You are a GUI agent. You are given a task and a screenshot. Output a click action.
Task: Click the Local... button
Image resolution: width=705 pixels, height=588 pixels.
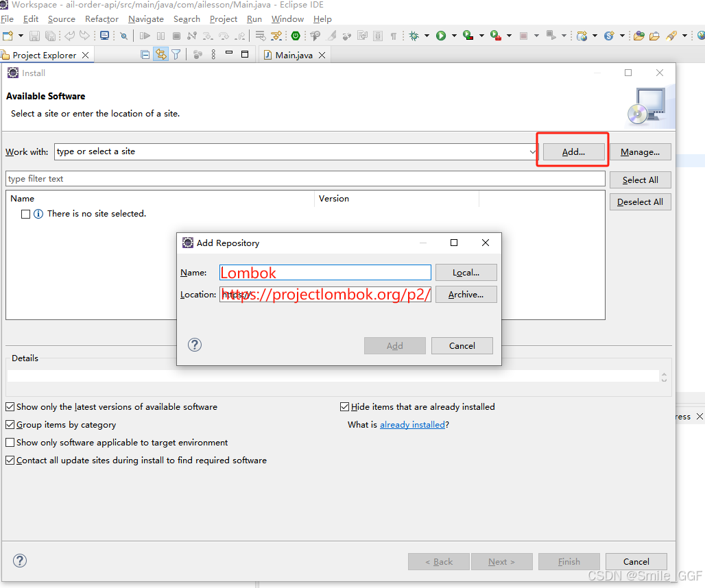466,273
